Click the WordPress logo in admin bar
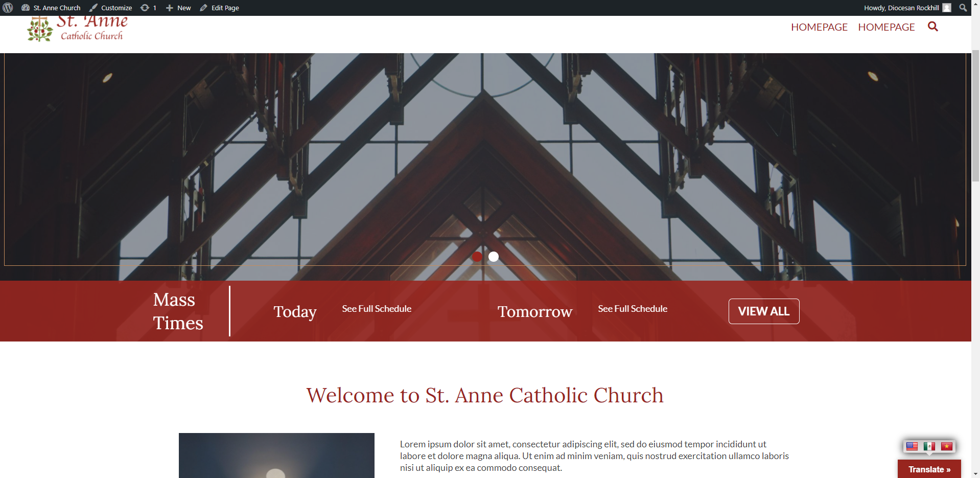 click(8, 8)
